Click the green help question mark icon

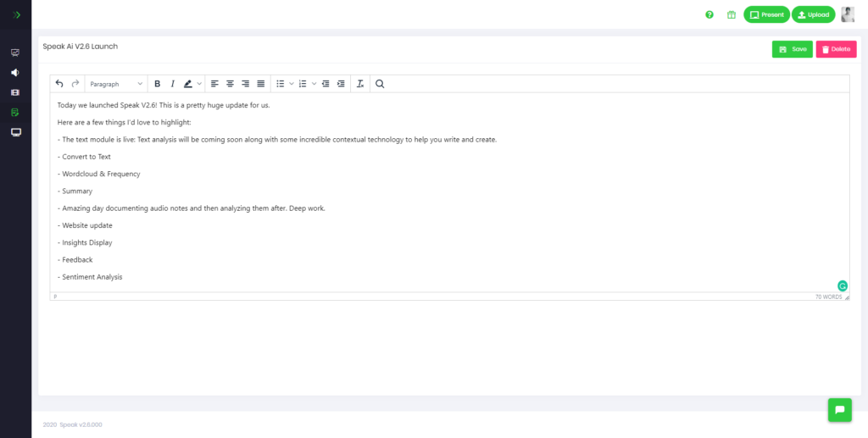click(x=709, y=15)
